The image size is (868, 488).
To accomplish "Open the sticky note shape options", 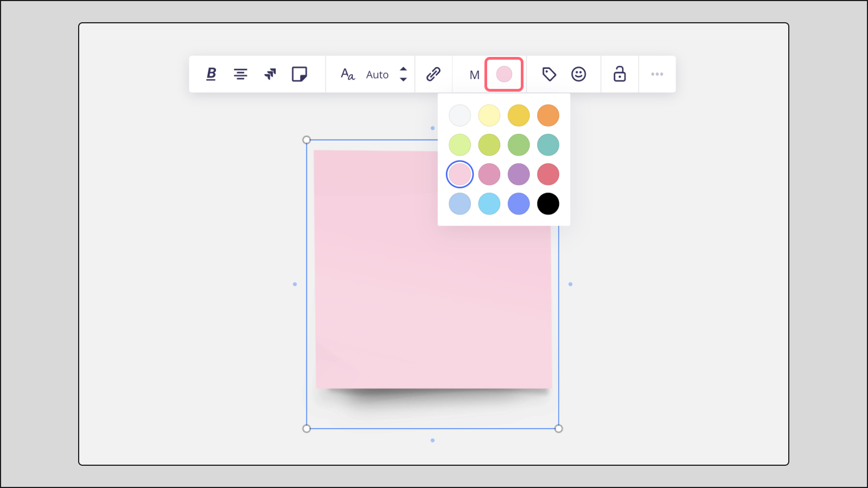I will tap(301, 74).
